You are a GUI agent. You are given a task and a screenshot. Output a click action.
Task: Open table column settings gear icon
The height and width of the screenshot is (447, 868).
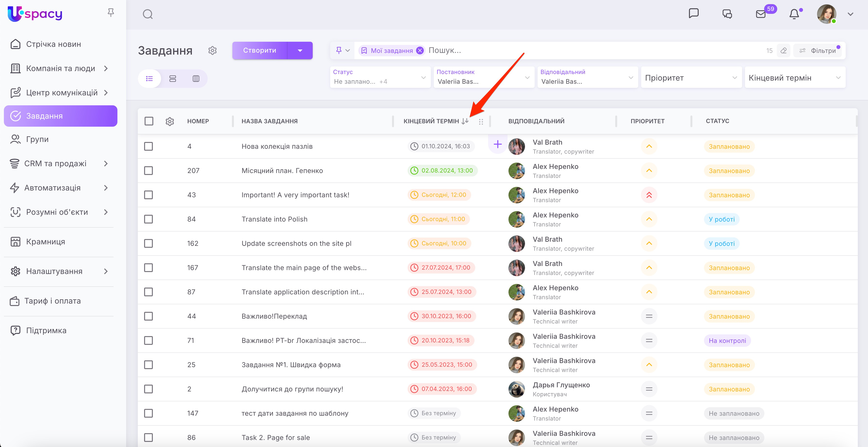tap(170, 121)
